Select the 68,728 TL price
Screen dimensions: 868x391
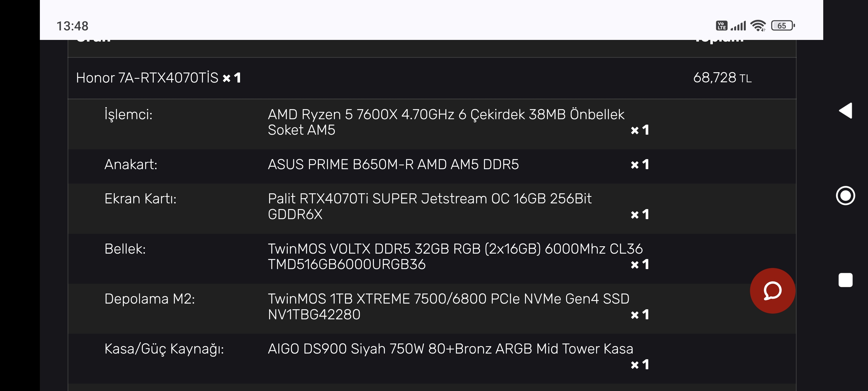click(722, 78)
